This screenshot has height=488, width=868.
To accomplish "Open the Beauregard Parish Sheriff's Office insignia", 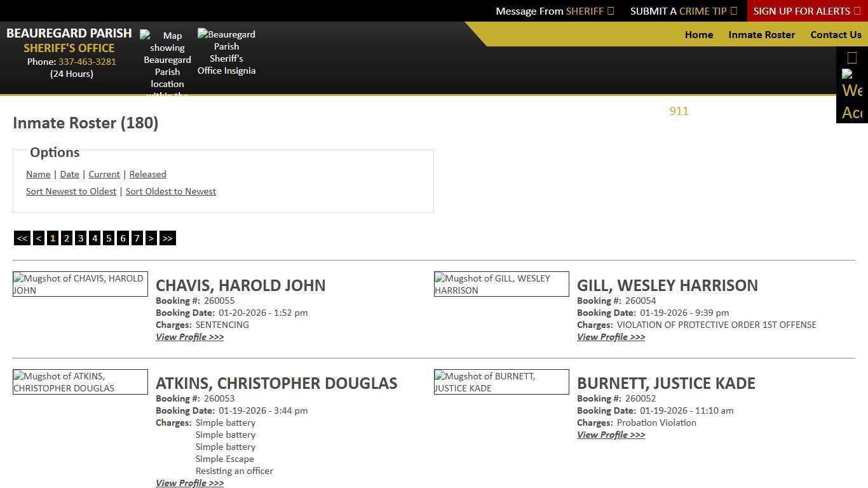I will pos(226,52).
